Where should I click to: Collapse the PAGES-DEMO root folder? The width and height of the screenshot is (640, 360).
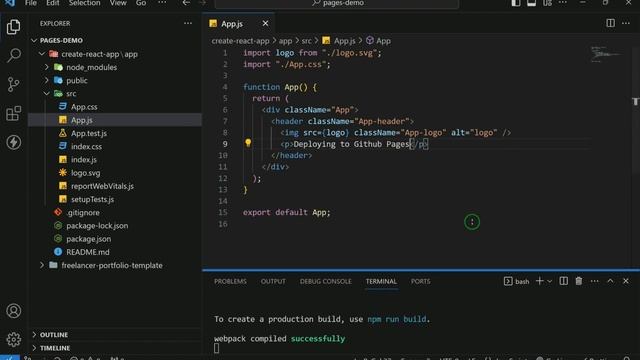pos(34,40)
